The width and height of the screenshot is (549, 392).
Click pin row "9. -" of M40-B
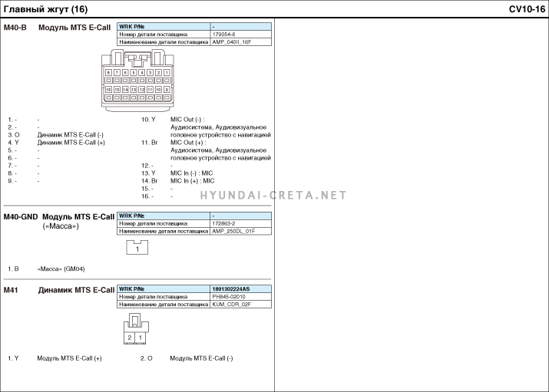click(12, 181)
